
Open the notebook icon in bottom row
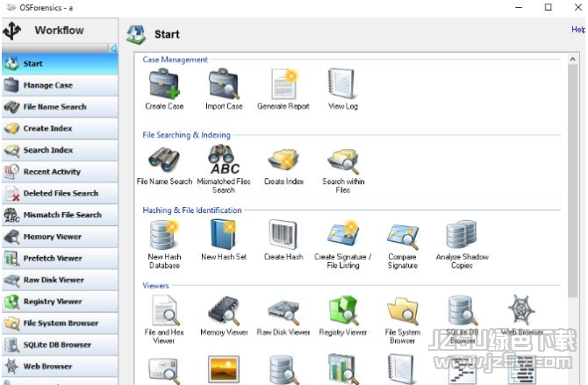[401, 369]
